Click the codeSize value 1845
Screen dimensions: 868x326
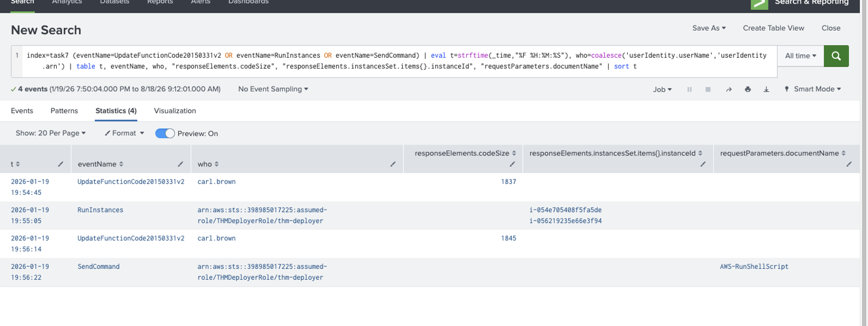click(509, 238)
